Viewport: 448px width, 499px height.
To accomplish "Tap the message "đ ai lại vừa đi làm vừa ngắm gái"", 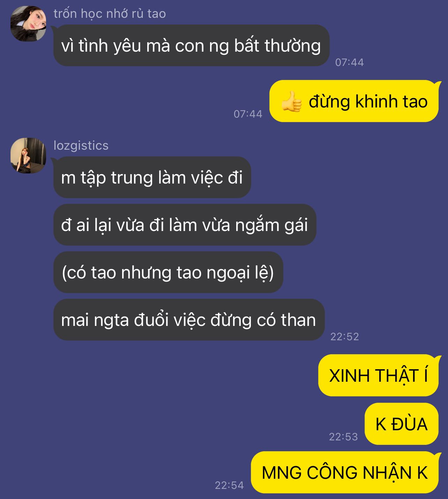I will (185, 225).
